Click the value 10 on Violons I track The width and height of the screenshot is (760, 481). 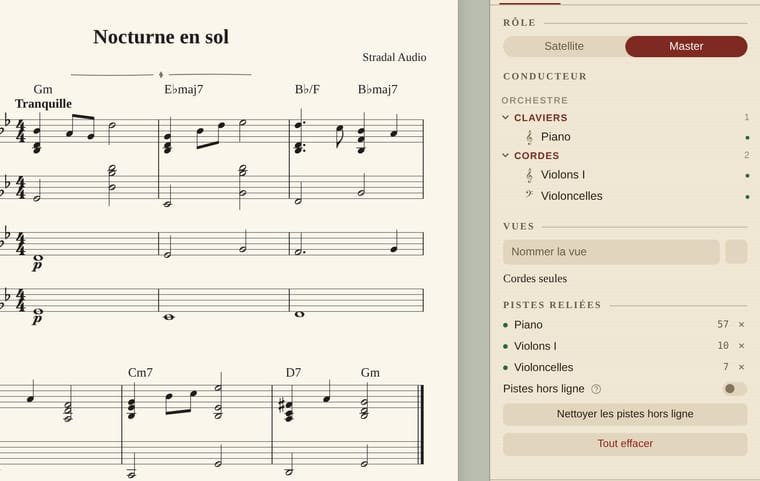(723, 346)
